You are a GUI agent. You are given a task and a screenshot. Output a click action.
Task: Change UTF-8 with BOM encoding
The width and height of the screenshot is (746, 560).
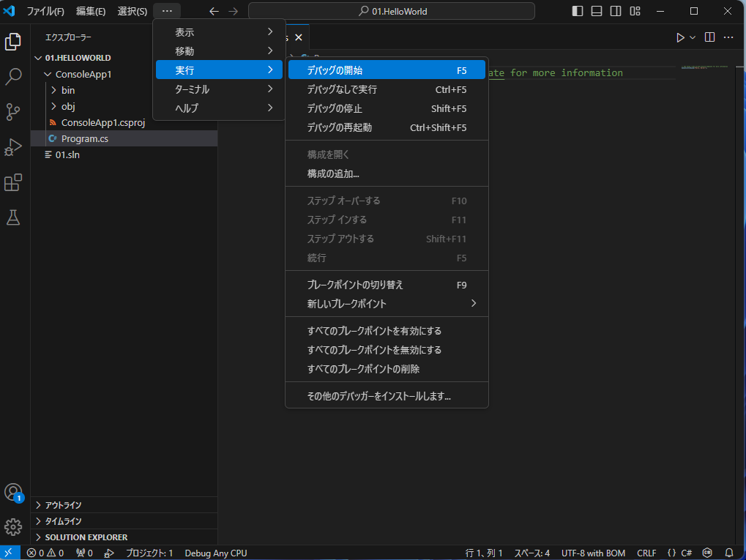click(593, 553)
